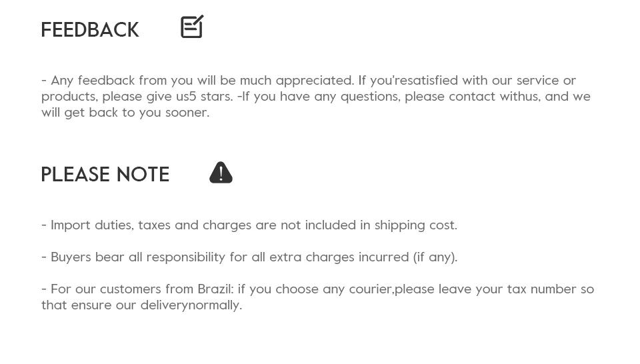Click the line "will get back to you sooner"
Viewport: 640px width, 364px height.
(125, 113)
